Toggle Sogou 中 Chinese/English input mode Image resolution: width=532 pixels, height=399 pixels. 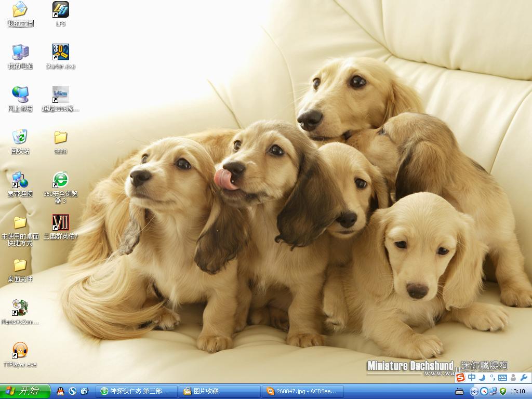click(472, 377)
